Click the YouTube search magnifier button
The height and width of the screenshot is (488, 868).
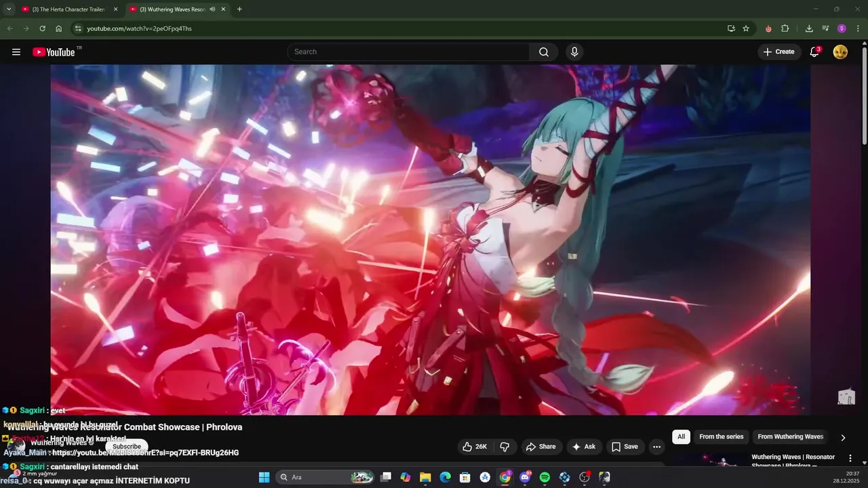[x=544, y=52]
